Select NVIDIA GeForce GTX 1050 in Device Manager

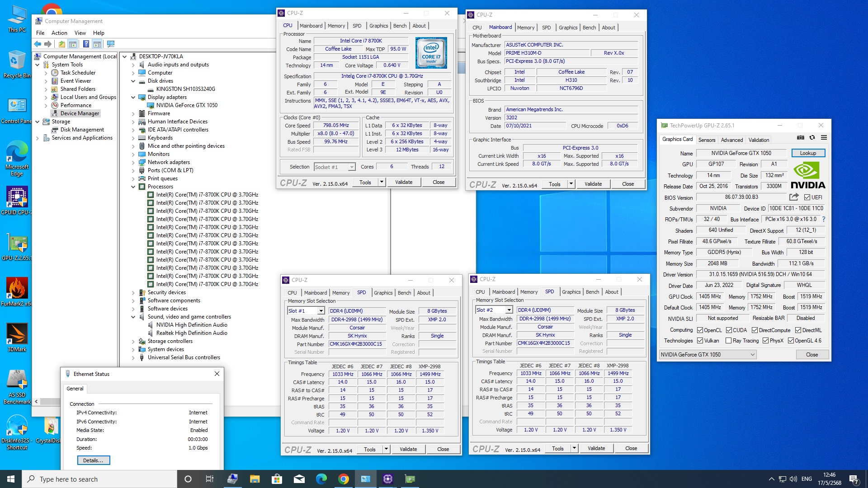point(187,105)
